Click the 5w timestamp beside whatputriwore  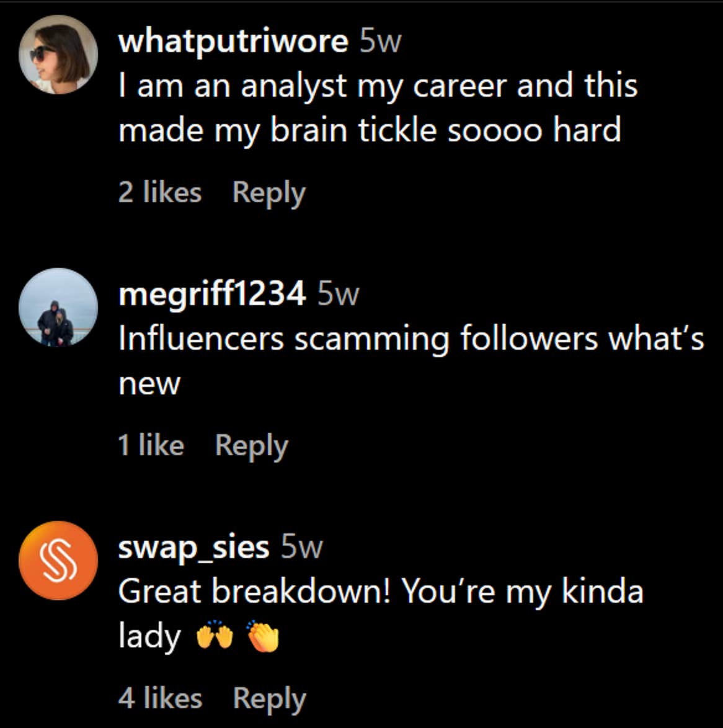tap(381, 42)
